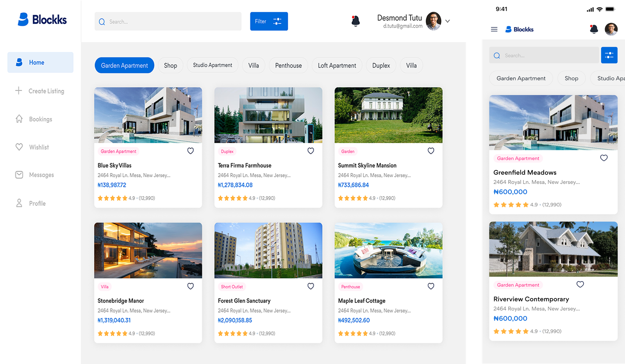Click the Blockks logo in the desktop sidebar

[x=42, y=20]
